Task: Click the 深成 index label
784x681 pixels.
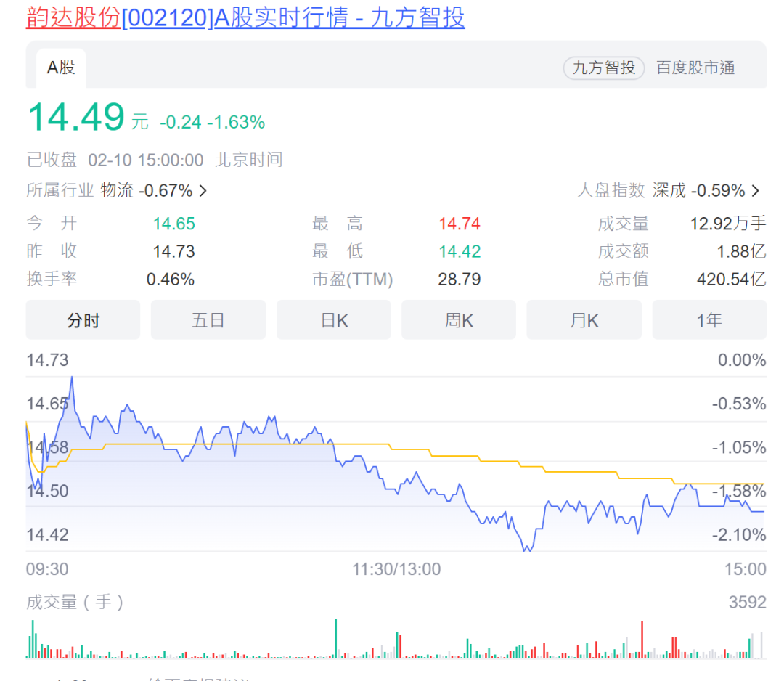Action: (669, 191)
